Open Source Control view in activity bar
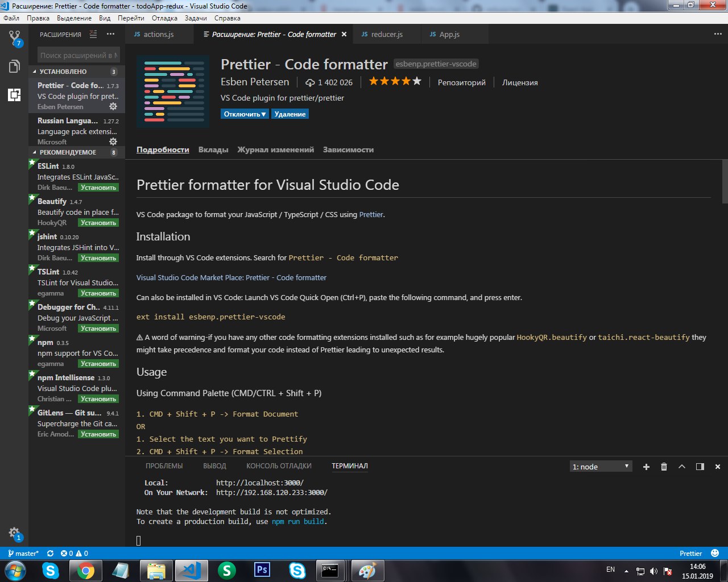 coord(14,38)
